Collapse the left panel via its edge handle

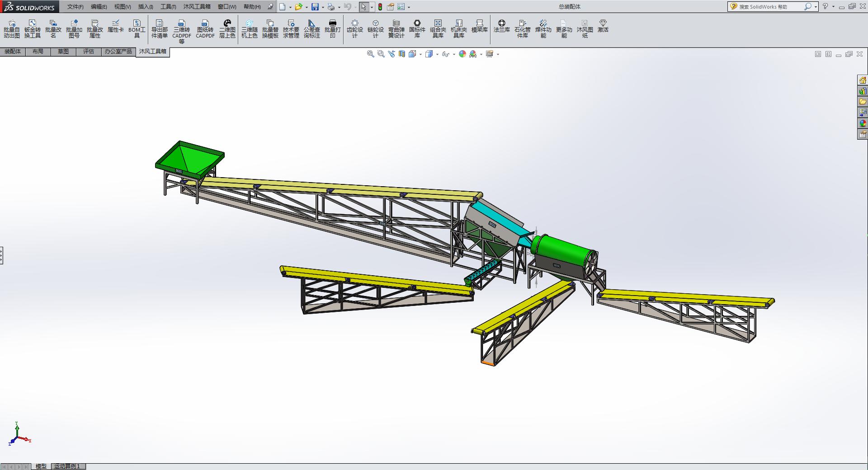tap(2, 255)
